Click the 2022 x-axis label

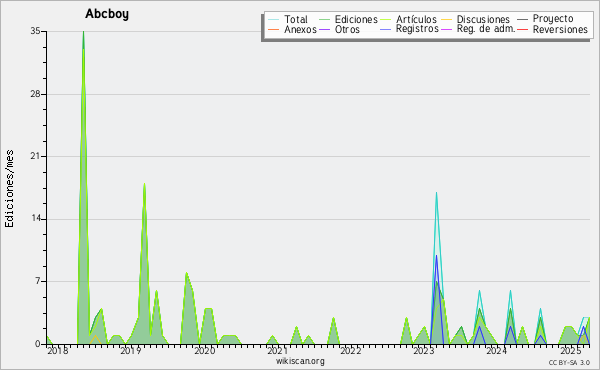[x=351, y=351]
